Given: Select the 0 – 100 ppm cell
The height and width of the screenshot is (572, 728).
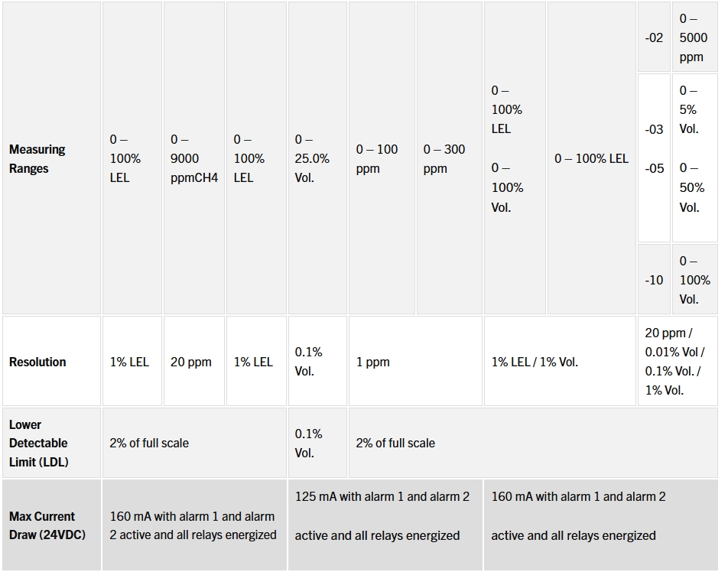Looking at the screenshot, I should (x=381, y=158).
